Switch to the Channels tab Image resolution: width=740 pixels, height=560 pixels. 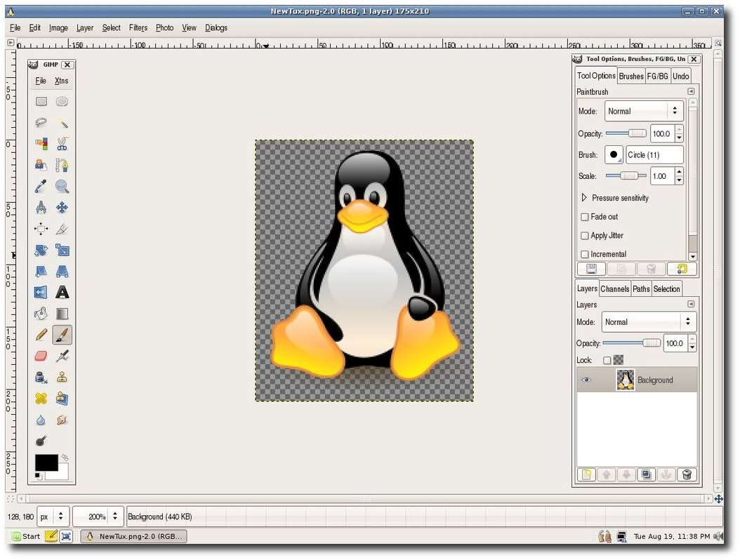pyautogui.click(x=615, y=288)
